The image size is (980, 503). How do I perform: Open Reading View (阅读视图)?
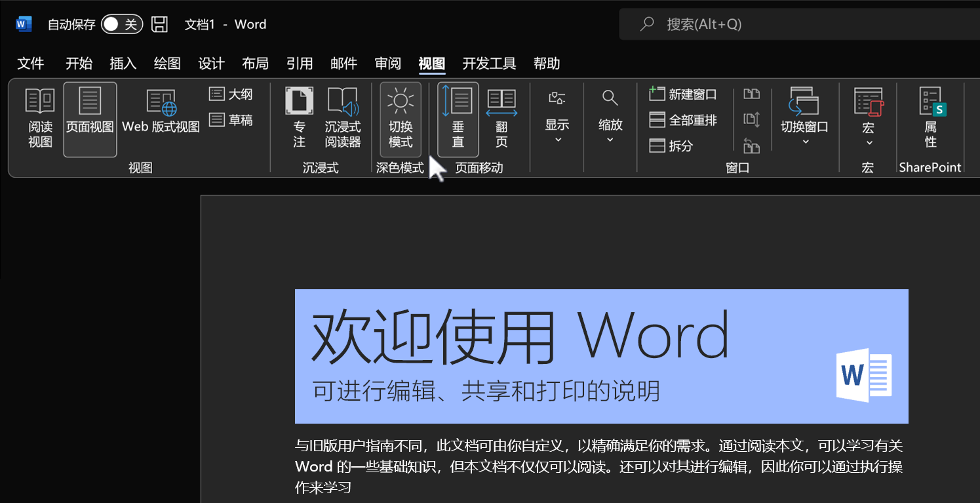[x=40, y=119]
